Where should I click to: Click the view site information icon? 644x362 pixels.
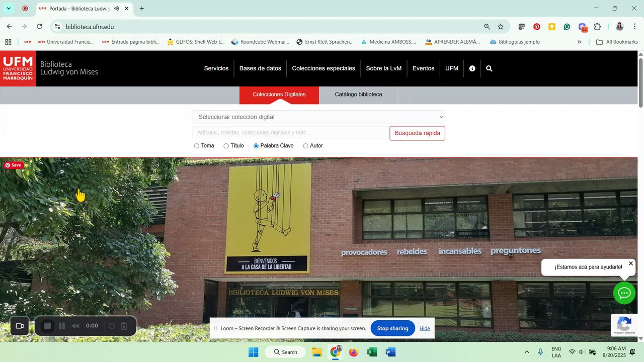[x=57, y=27]
